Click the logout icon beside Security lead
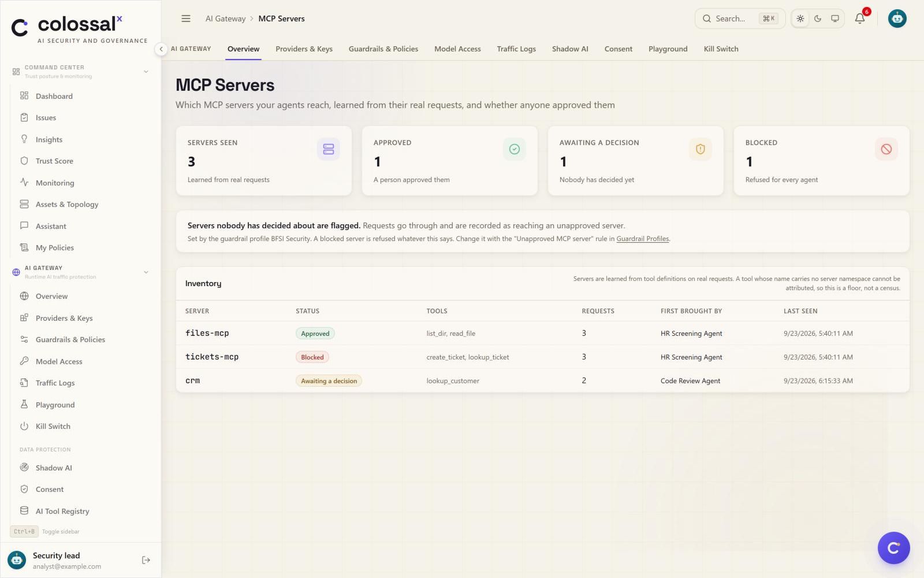924x578 pixels. tap(146, 560)
